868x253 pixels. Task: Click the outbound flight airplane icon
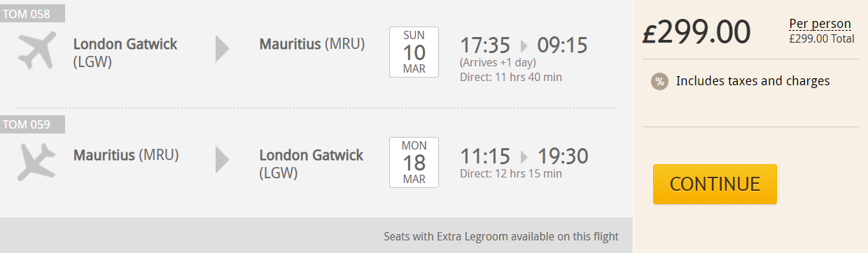click(x=36, y=51)
